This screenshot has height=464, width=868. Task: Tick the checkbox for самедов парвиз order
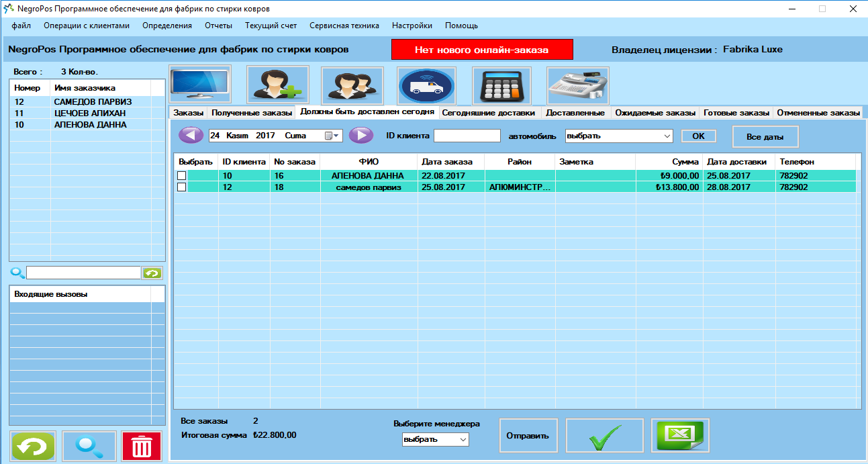181,187
